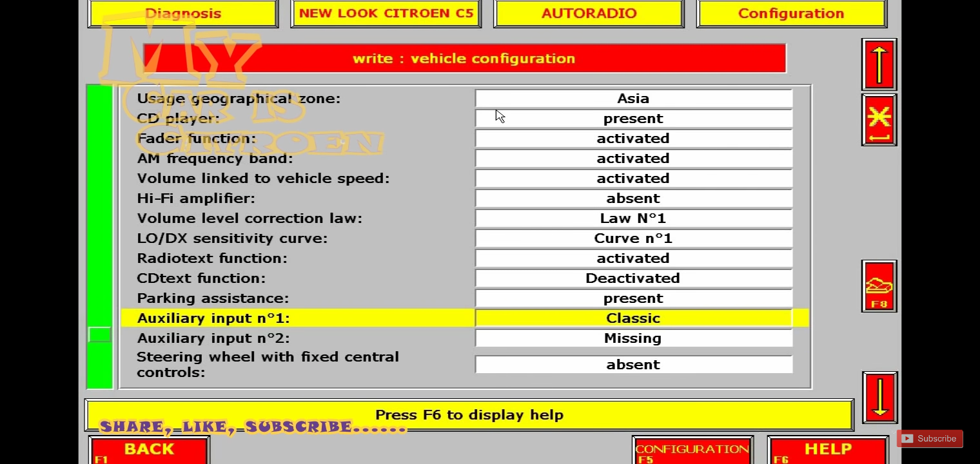
Task: Click the red down arrow button
Action: point(879,397)
